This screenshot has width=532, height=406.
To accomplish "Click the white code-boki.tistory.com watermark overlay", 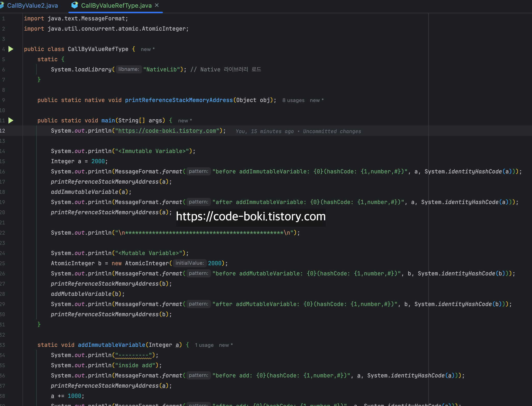I will [251, 217].
